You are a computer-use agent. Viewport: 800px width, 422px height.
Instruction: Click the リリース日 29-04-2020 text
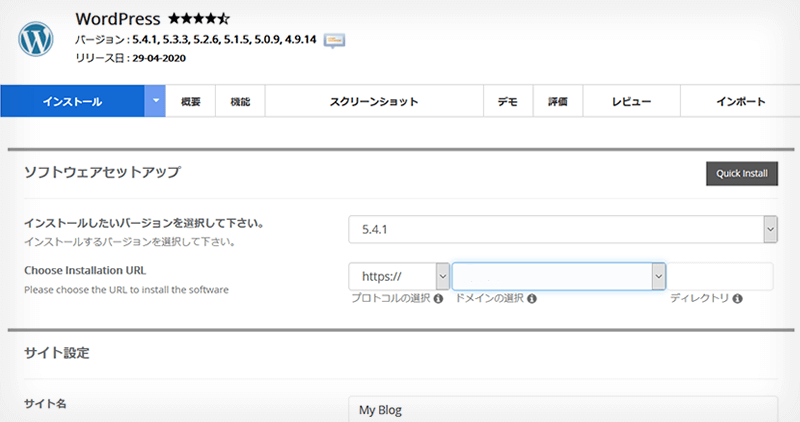coord(131,58)
